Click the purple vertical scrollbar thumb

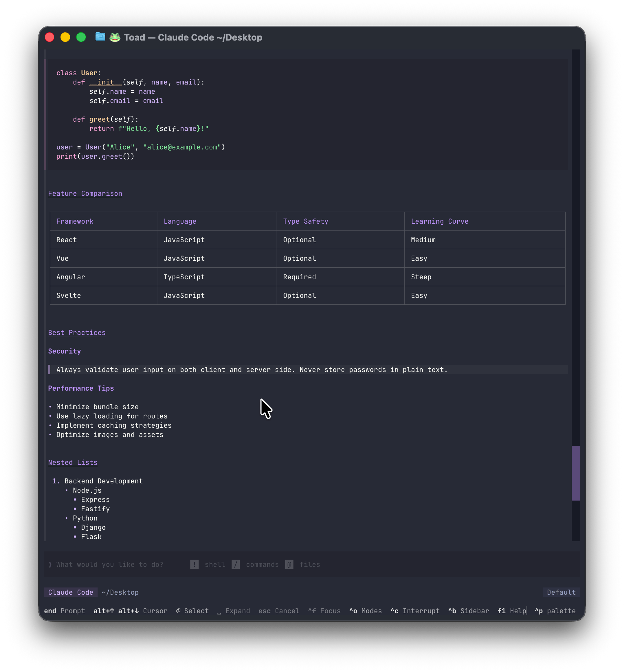click(x=576, y=473)
